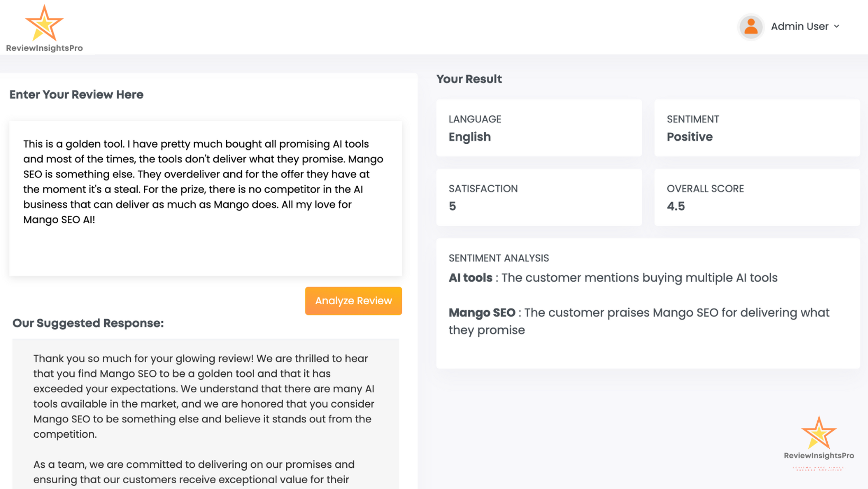This screenshot has width=868, height=489.
Task: Click the Satisfaction score of 5
Action: 453,206
